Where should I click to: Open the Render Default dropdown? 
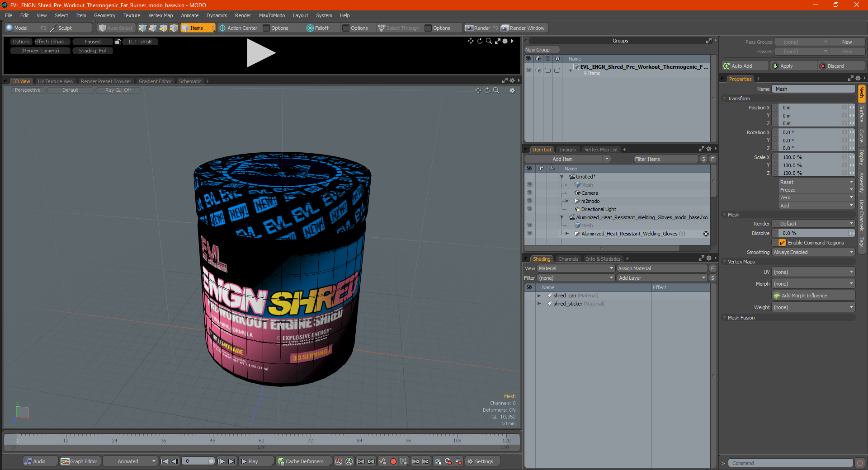coord(816,224)
